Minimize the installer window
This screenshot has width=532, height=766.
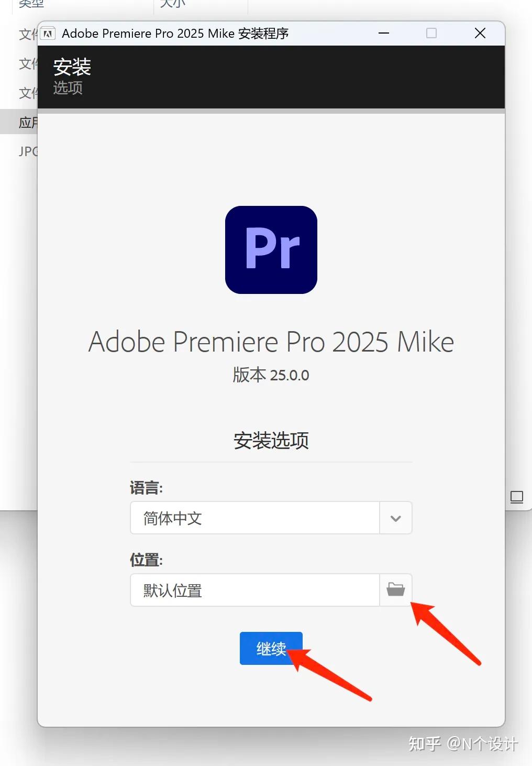click(x=384, y=33)
